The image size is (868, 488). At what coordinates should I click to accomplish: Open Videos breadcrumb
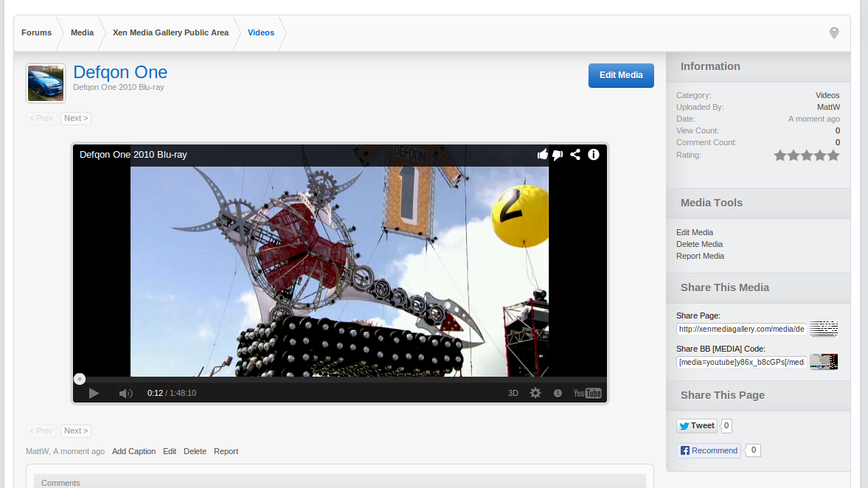click(x=261, y=32)
